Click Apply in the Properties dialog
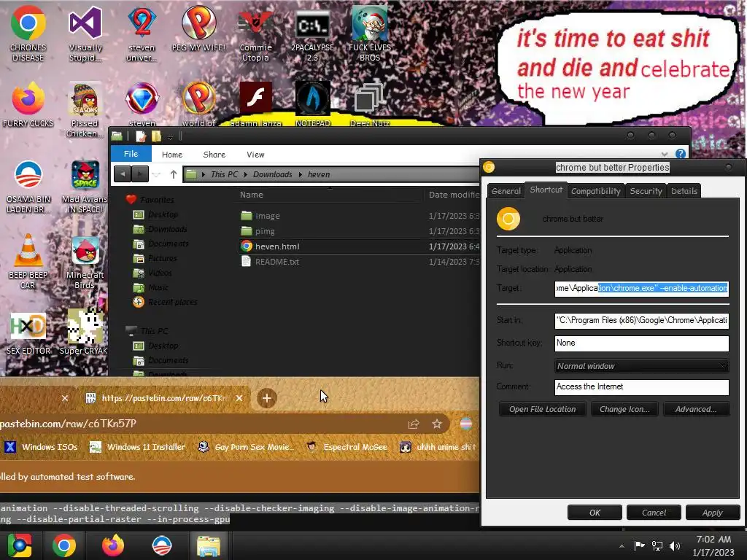Image resolution: width=747 pixels, height=560 pixels. tap(712, 513)
